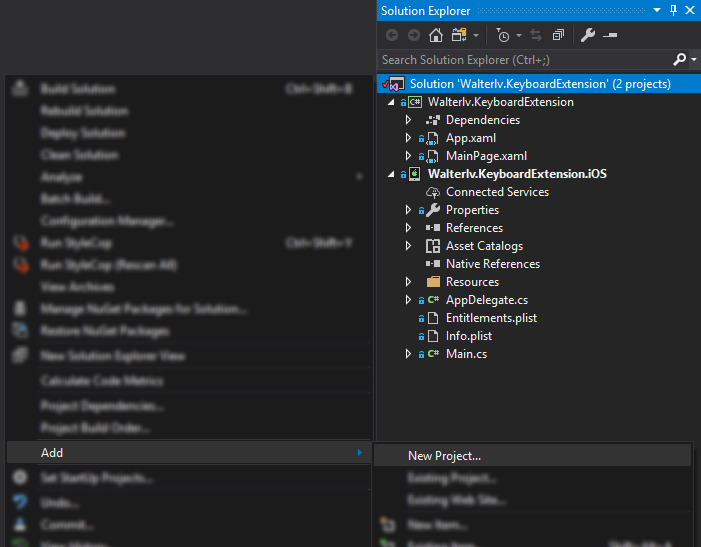
Task: Choose Existing Project... in the Add submenu
Action: point(532,478)
